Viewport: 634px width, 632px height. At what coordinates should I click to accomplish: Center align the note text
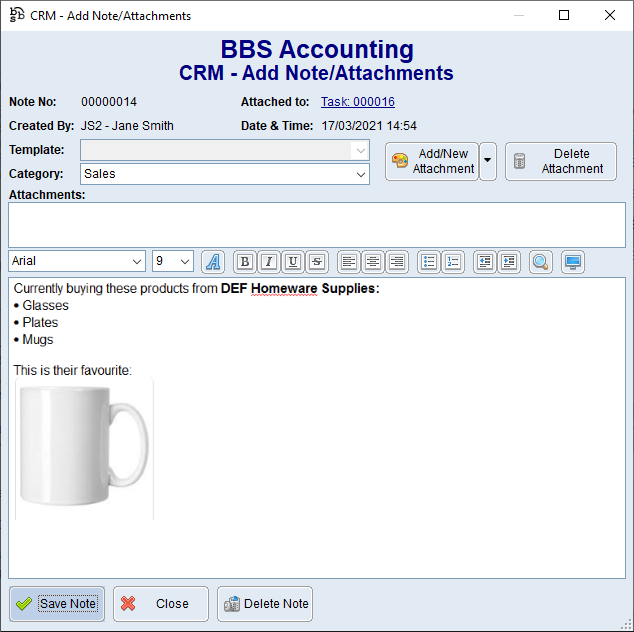tap(372, 261)
